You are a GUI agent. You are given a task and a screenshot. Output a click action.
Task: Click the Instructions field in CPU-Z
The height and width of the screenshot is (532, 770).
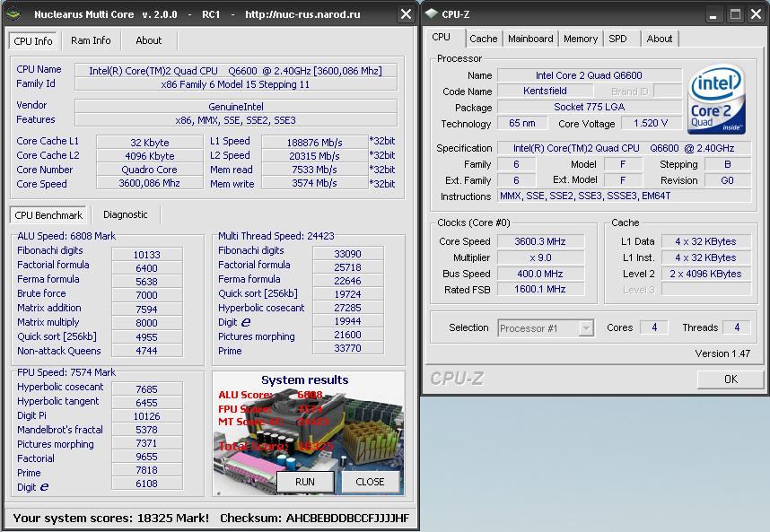[624, 196]
